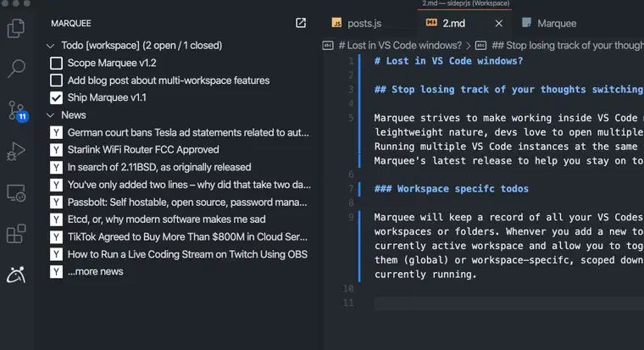Image resolution: width=644 pixels, height=350 pixels.
Task: Click Y icon beside TikTok news item
Action: pyautogui.click(x=56, y=237)
